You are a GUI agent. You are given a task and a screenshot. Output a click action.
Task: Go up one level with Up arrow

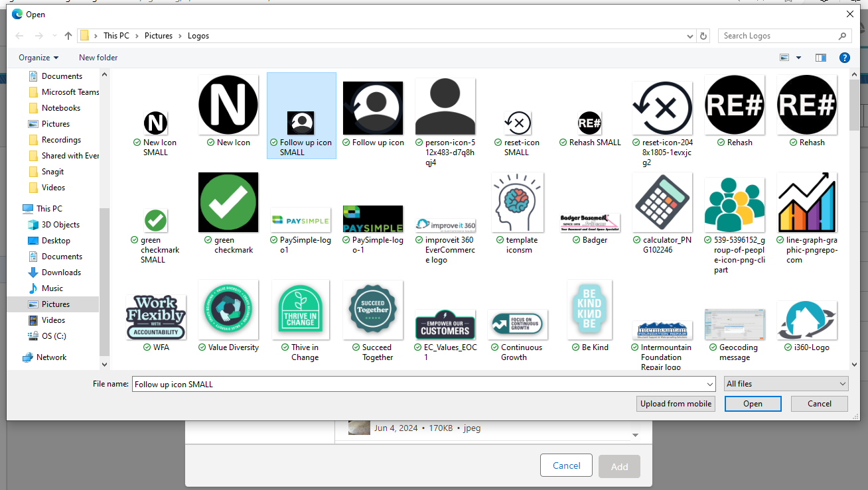pos(68,36)
